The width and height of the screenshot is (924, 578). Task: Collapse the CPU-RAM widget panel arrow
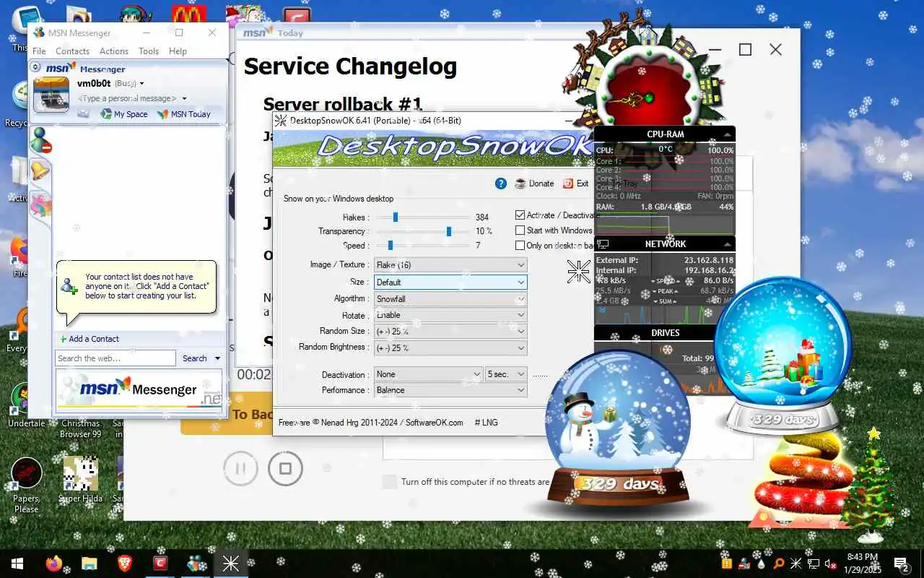727,134
